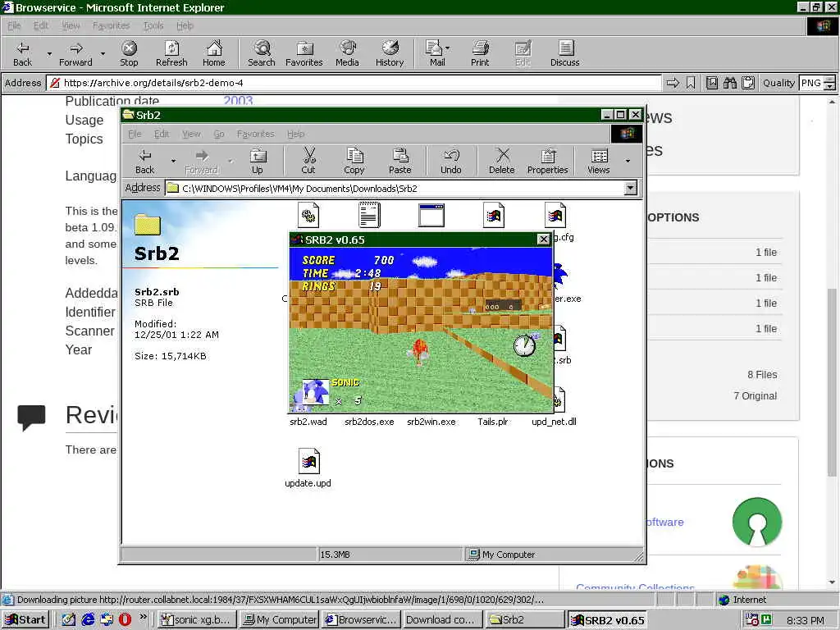Print the current page
840x630 pixels.
pos(480,53)
